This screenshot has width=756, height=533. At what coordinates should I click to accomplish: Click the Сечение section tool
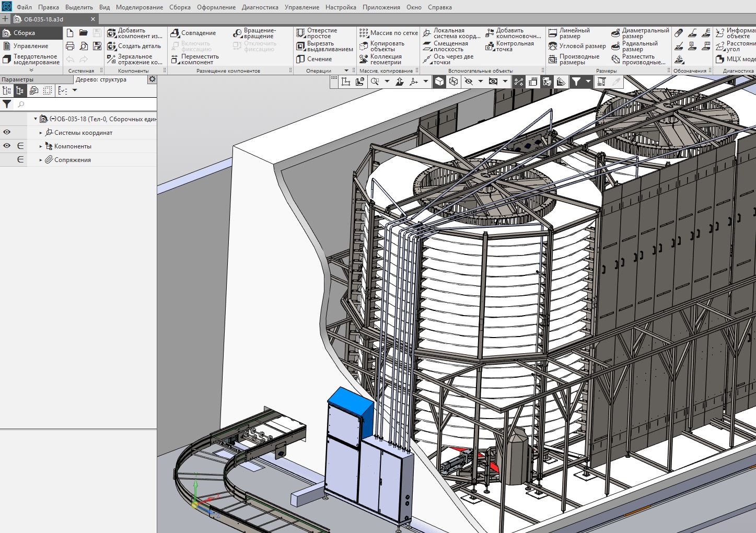pos(314,59)
